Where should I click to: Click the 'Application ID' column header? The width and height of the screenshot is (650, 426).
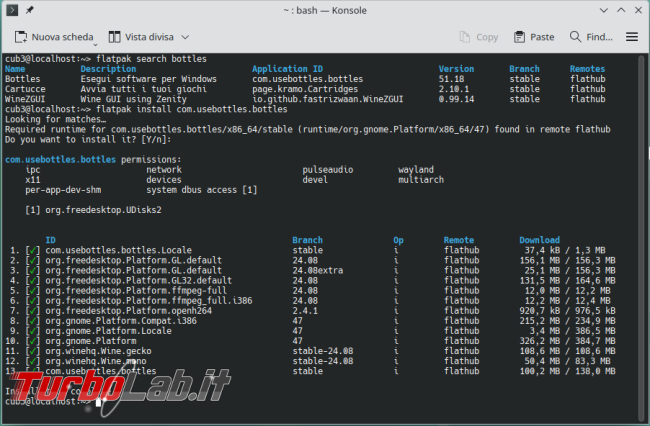click(287, 69)
